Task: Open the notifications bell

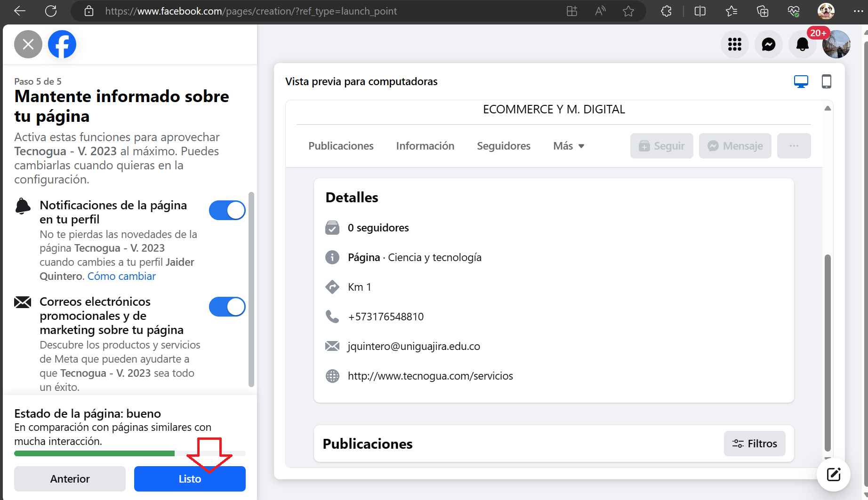Action: (802, 45)
